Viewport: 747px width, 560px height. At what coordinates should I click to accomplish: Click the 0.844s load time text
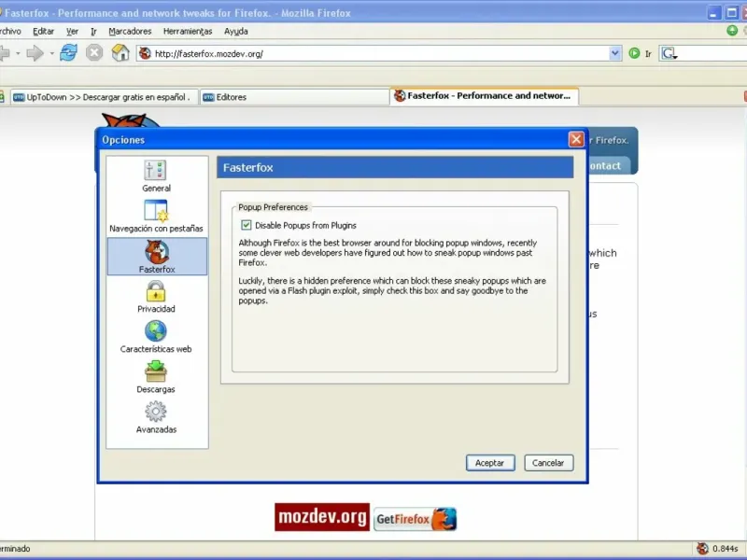click(726, 549)
